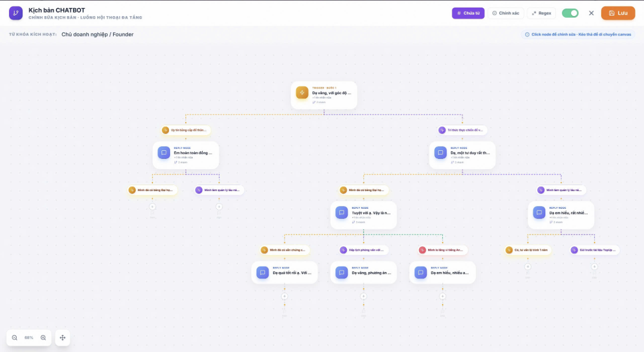The image size is (644, 352).
Task: Open 'Mình đã có bằng Đại họ' above 'Tuyệt vời ạ' node
Action: click(363, 190)
